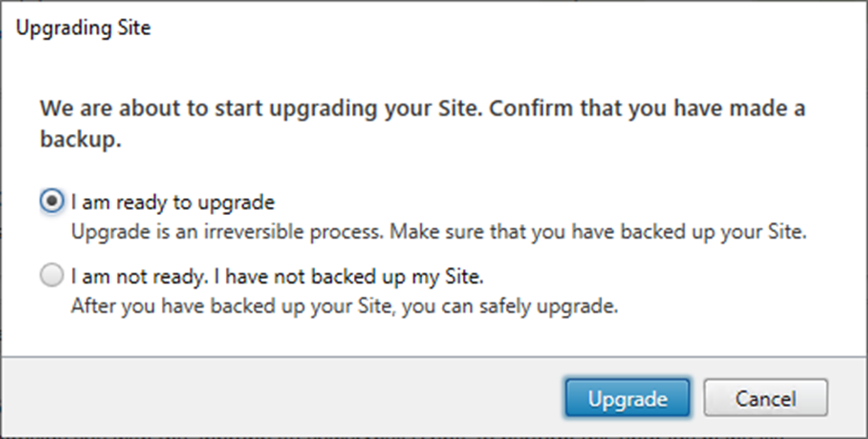Click the "you can safely upgrade" phrase
The height and width of the screenshot is (439, 868).
[510, 305]
